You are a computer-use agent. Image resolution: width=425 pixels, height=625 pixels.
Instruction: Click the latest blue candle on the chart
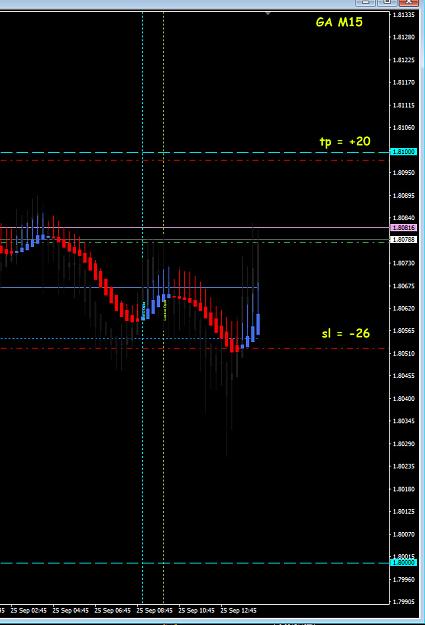click(258, 324)
